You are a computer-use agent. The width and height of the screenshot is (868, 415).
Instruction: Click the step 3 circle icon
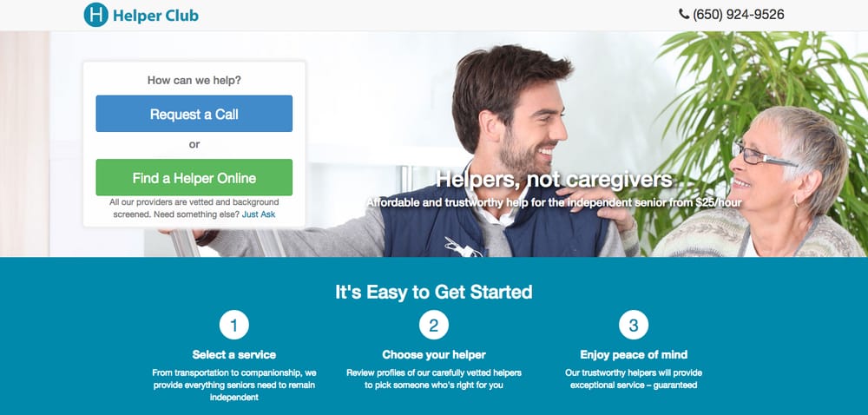pos(634,326)
